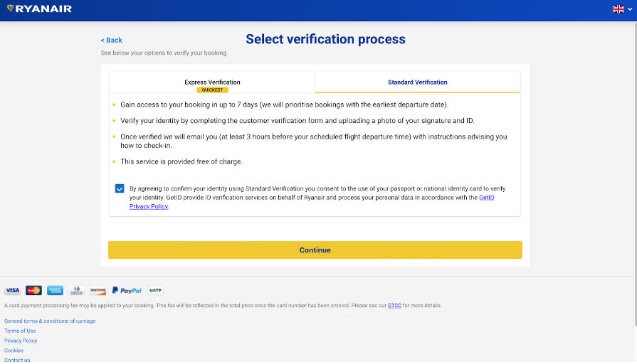Viewport: 637px width, 364px height.
Task: Uncheck the Standard Verification consent checkbox
Action: [x=119, y=188]
